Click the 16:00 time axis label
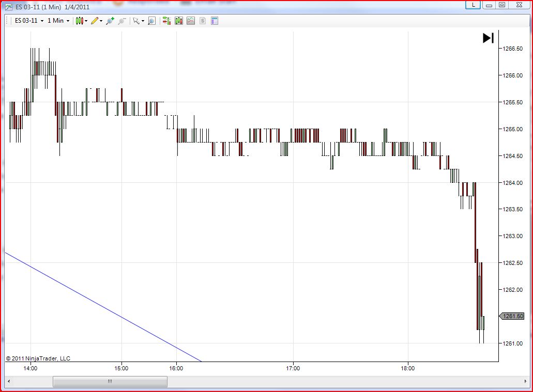Screen dimensions: 533x392 [176, 369]
